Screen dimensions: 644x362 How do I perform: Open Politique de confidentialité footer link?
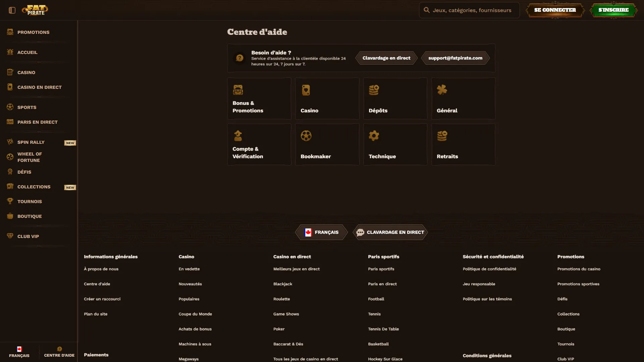489,269
